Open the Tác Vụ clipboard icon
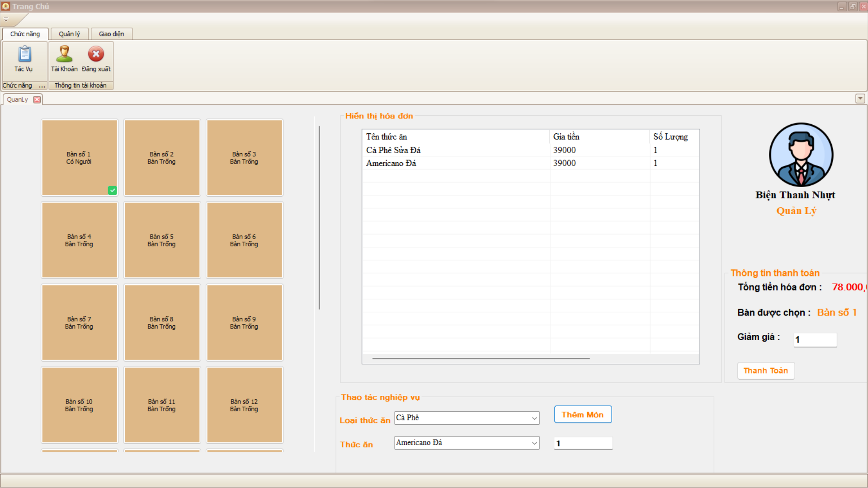This screenshot has height=488, width=868. [24, 54]
